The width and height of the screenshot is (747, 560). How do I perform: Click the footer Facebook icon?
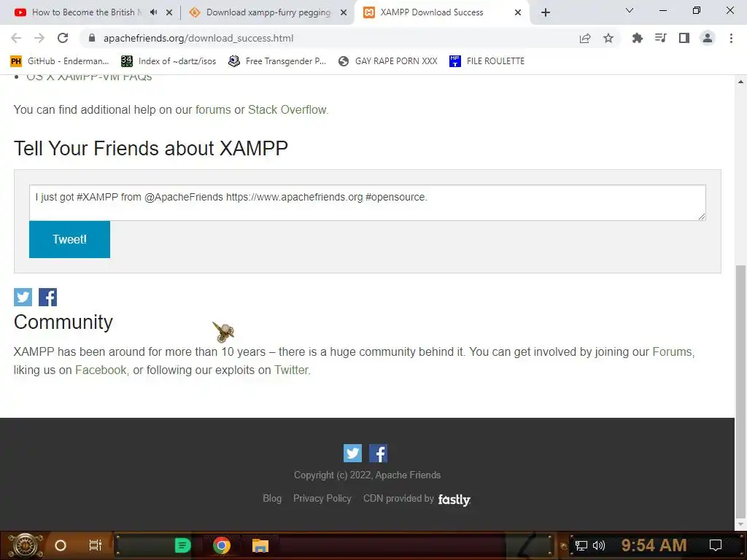(x=379, y=454)
